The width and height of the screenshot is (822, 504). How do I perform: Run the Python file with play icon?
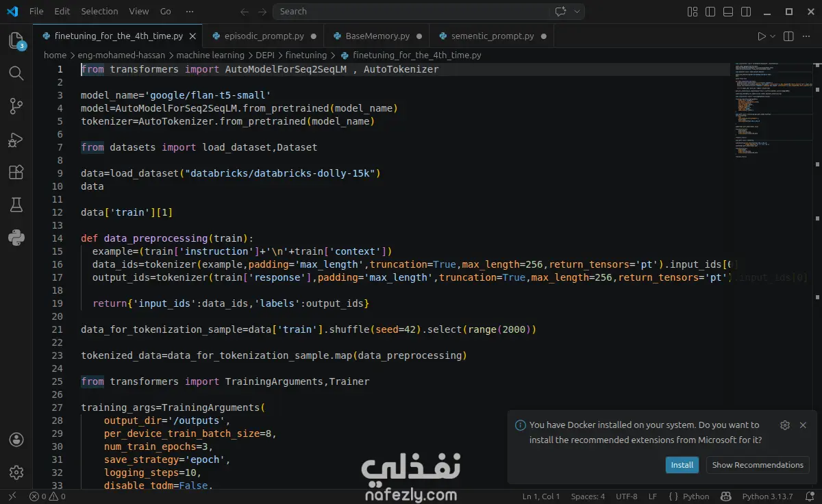(x=762, y=36)
